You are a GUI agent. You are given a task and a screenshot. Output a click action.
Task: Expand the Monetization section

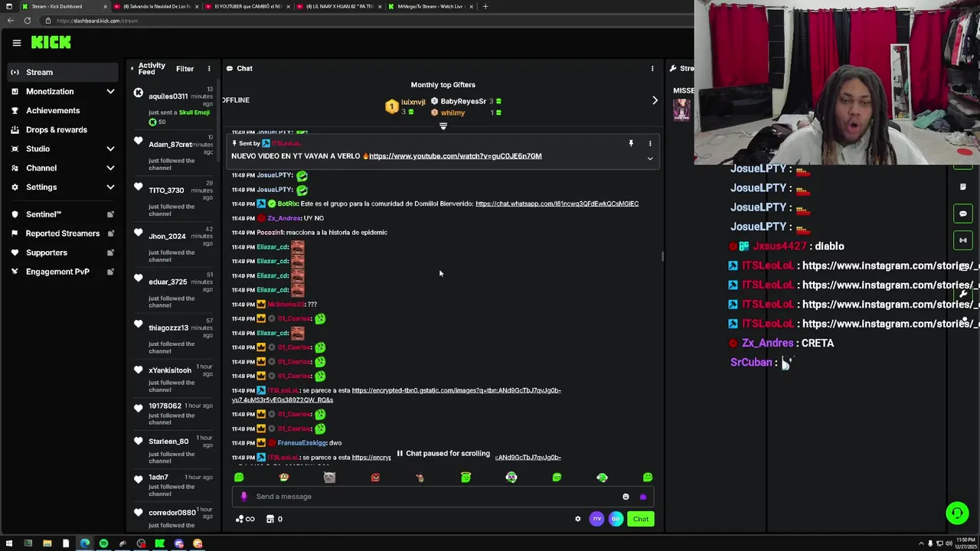(61, 91)
